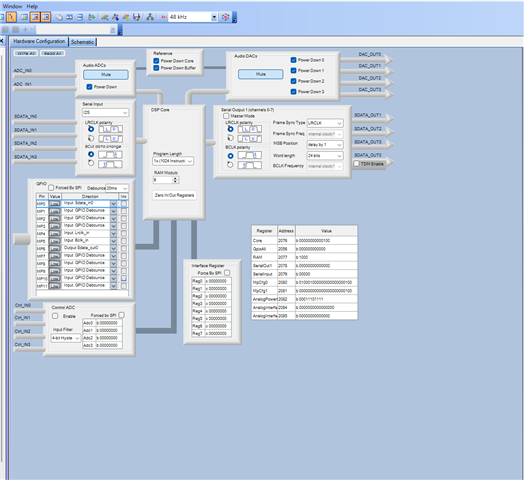Viewport: 524px width, 480px height.
Task: Click first greyed icon on second toolbar
Action: coord(5,30)
